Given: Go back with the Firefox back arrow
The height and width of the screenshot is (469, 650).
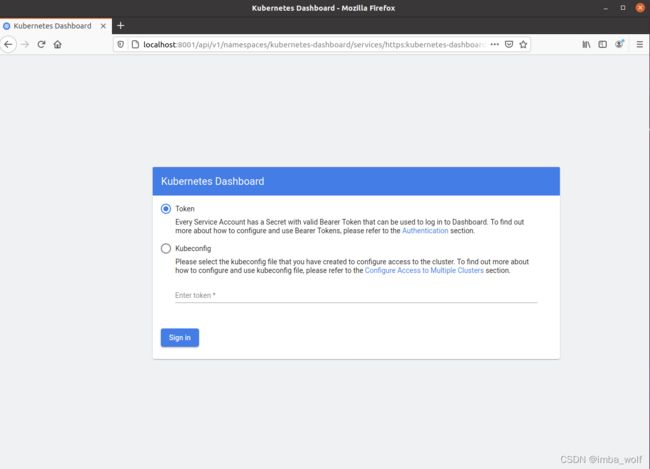Looking at the screenshot, I should (x=8, y=44).
